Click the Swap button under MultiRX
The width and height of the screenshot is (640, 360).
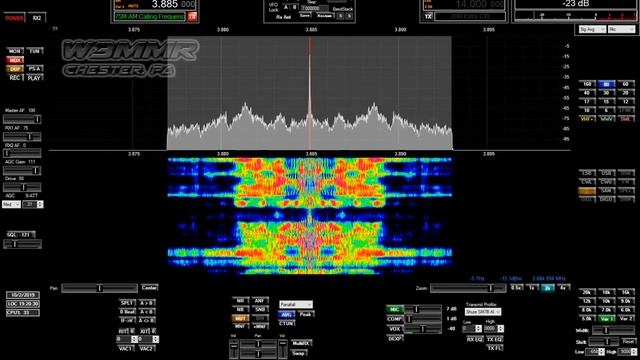click(x=299, y=353)
